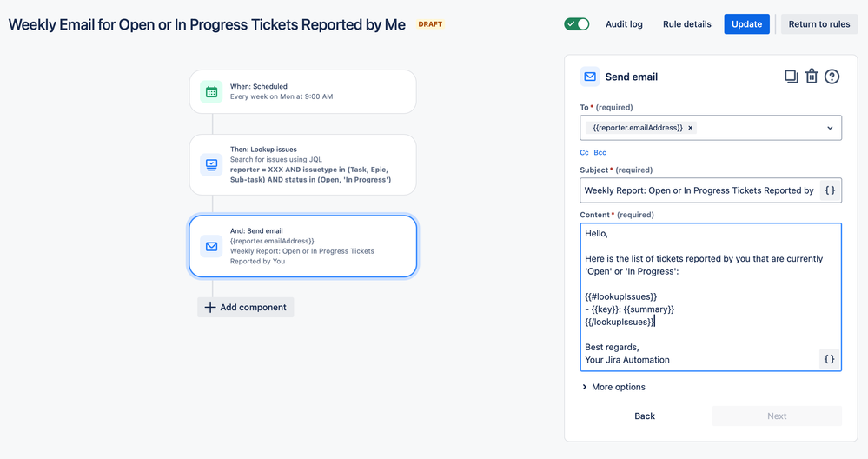Click the Update button
The image size is (868, 459).
pos(746,24)
